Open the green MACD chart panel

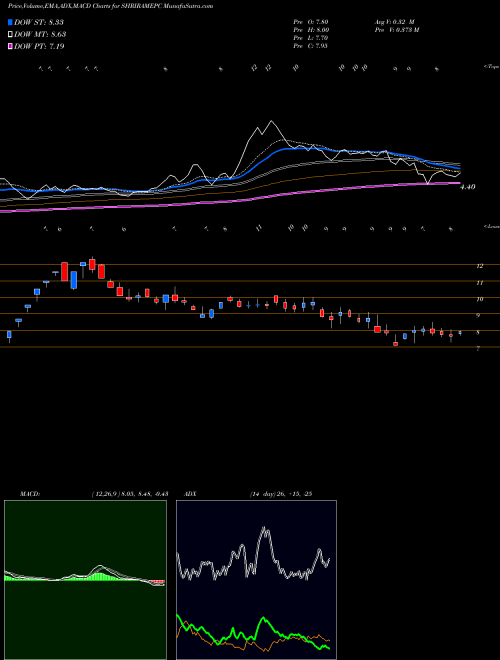point(85,580)
